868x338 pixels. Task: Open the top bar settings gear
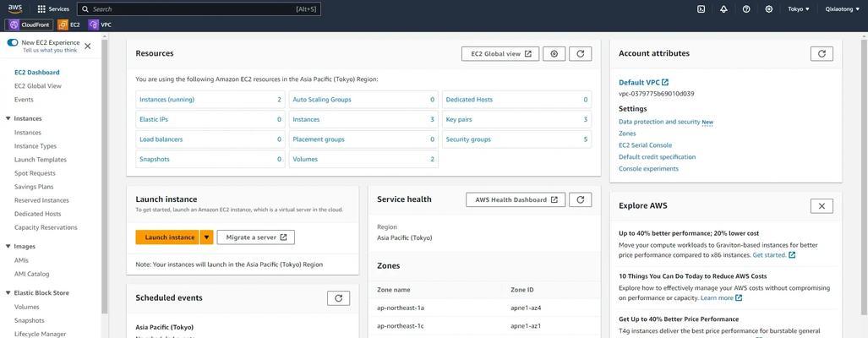click(769, 8)
